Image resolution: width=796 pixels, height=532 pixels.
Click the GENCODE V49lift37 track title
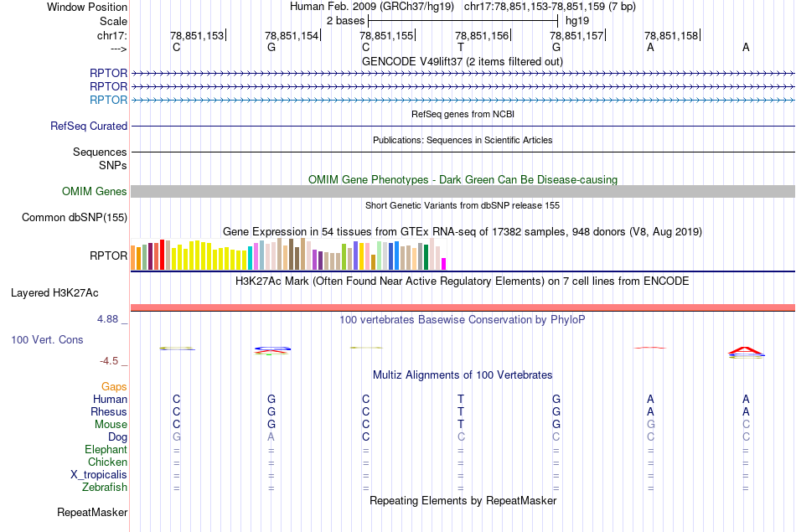coord(463,61)
